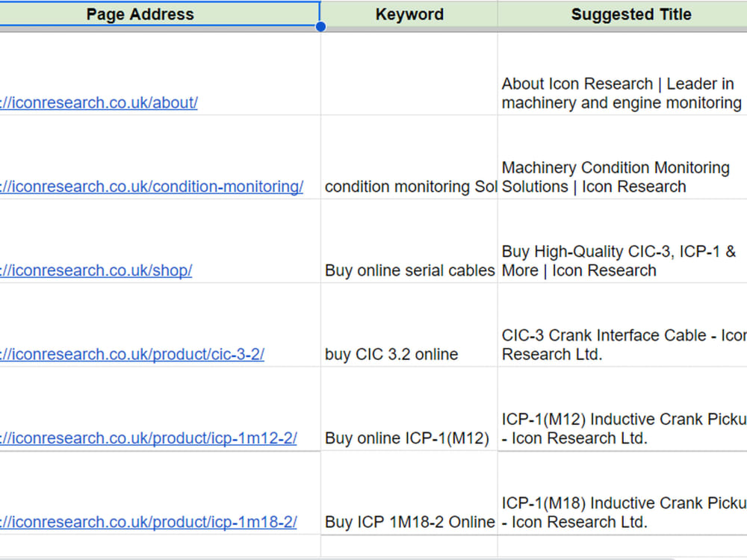The image size is (747, 560).
Task: Select the 'CIC-3 Crank Interface Cable' title cell
Action: [x=622, y=325]
